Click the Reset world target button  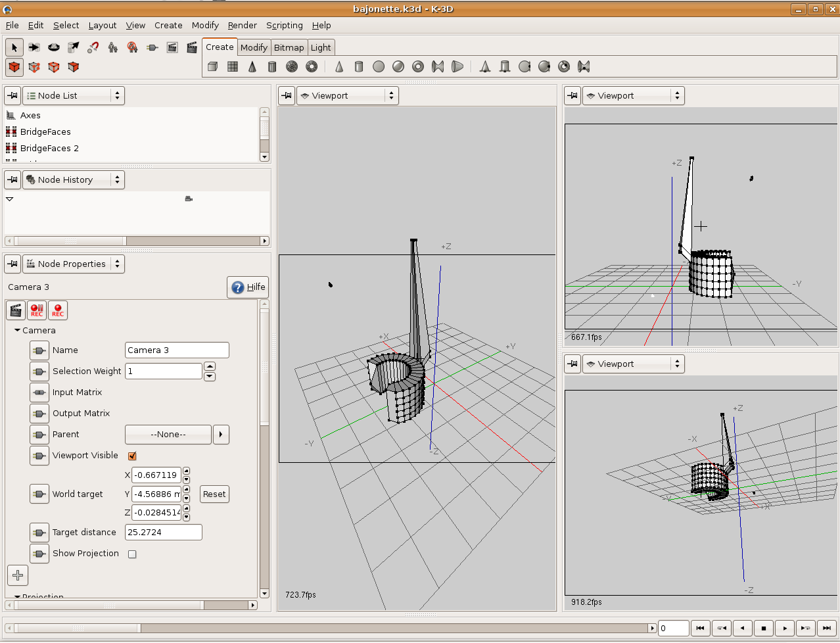(214, 494)
